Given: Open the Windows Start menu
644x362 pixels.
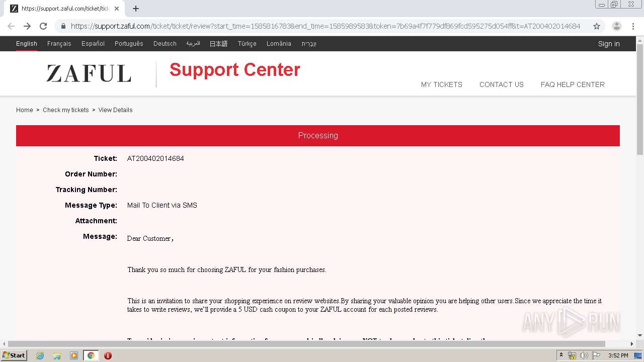Looking at the screenshot, I should pyautogui.click(x=14, y=355).
